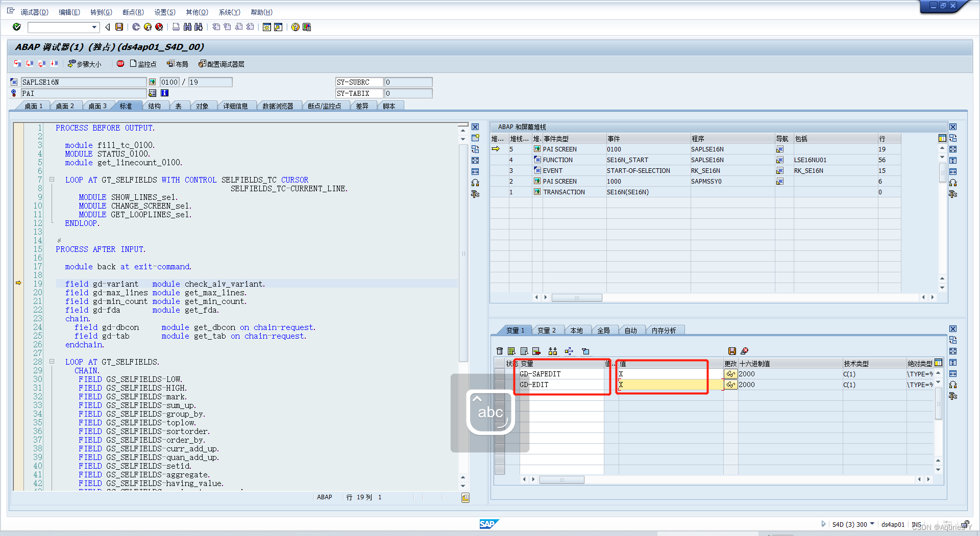Click the Execute step-over debugger icon
The image size is (980, 536).
pyautogui.click(x=30, y=64)
